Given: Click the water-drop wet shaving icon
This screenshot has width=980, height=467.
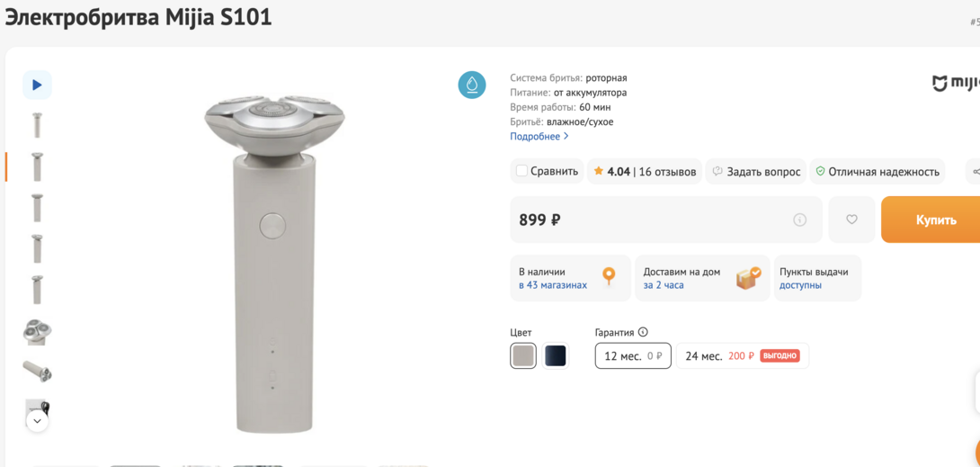Looking at the screenshot, I should pos(472,85).
